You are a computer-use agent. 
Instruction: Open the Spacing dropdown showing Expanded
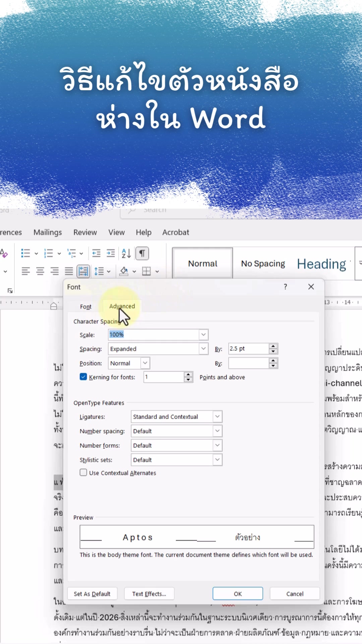tap(203, 349)
